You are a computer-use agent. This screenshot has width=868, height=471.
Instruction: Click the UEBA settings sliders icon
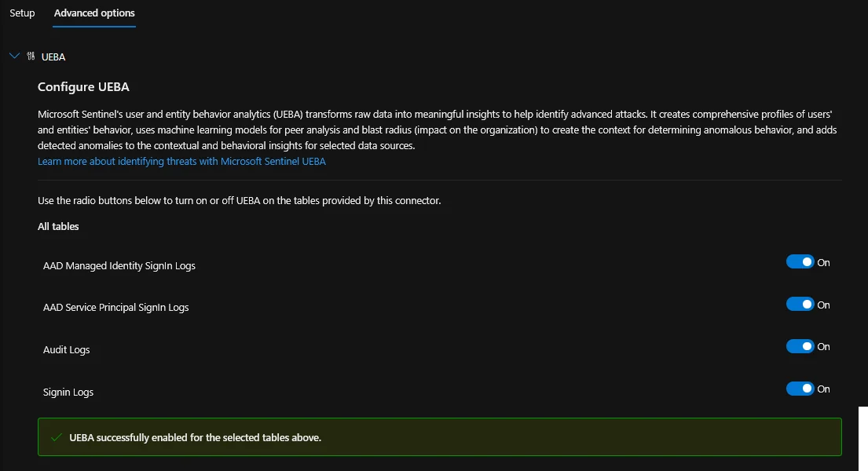click(x=31, y=57)
